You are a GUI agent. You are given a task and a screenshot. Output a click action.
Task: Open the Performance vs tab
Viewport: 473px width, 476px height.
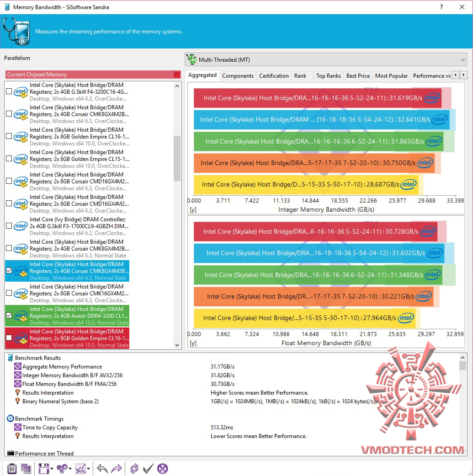point(431,75)
